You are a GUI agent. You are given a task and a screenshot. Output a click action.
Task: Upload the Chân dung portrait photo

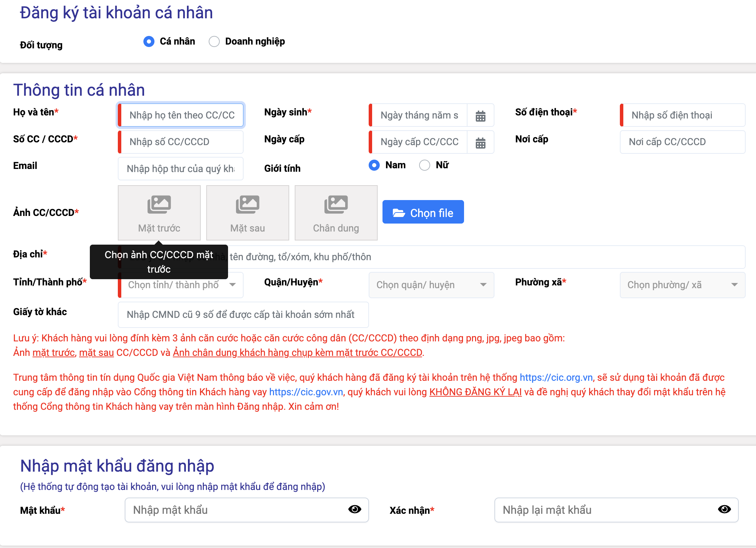[336, 213]
